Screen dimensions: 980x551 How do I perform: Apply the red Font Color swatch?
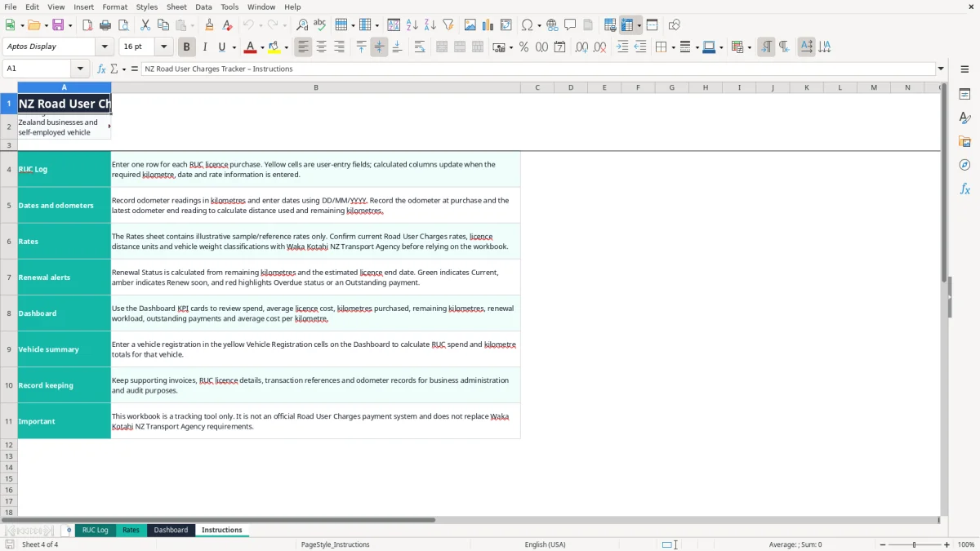pos(250,47)
